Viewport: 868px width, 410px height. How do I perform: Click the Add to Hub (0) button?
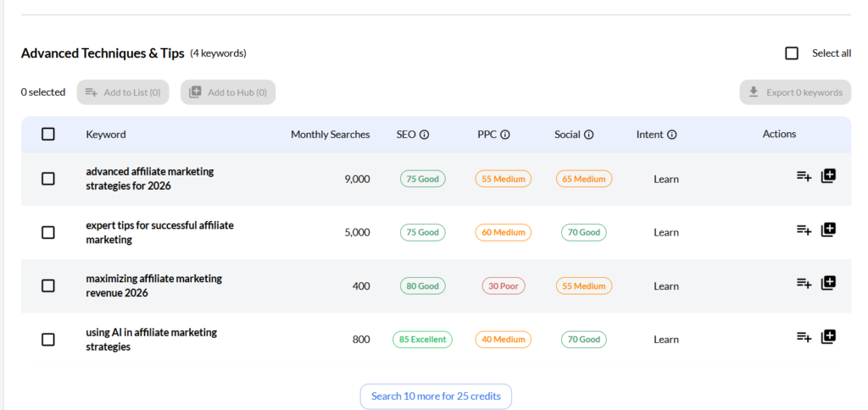(228, 92)
